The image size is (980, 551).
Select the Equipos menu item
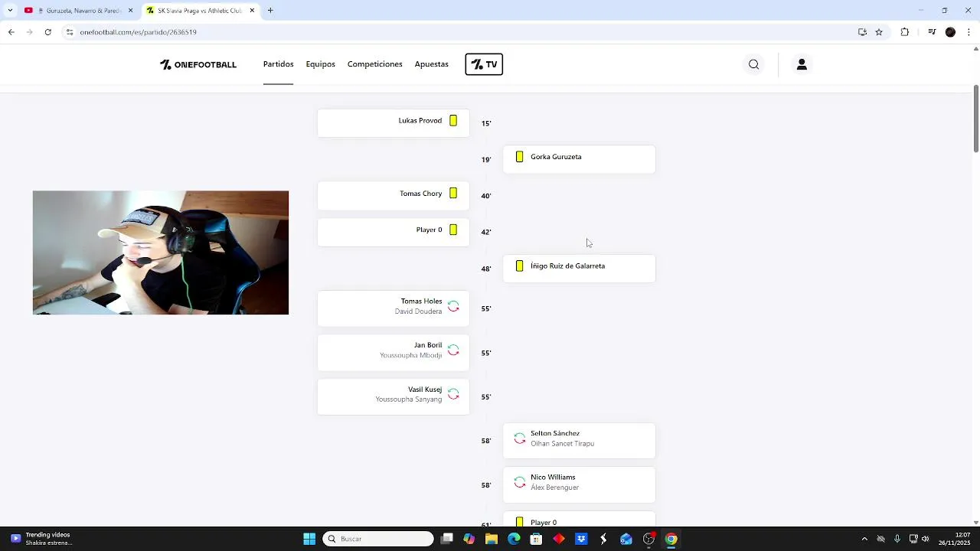point(321,64)
